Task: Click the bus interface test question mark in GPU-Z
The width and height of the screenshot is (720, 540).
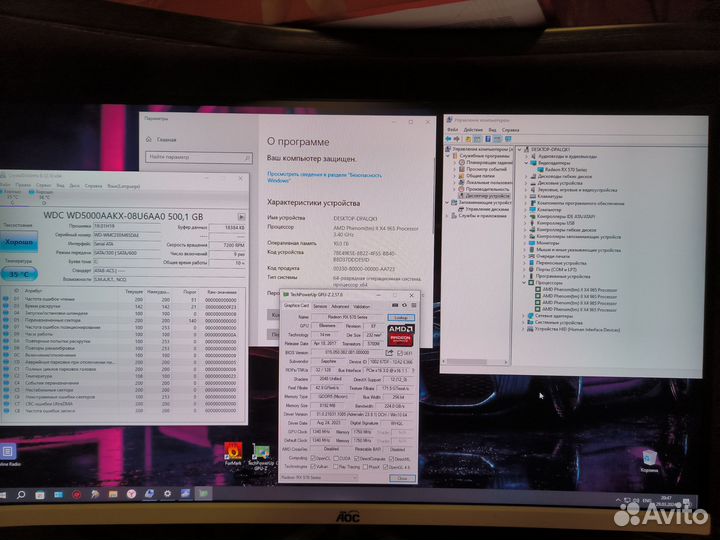Action: click(x=412, y=370)
